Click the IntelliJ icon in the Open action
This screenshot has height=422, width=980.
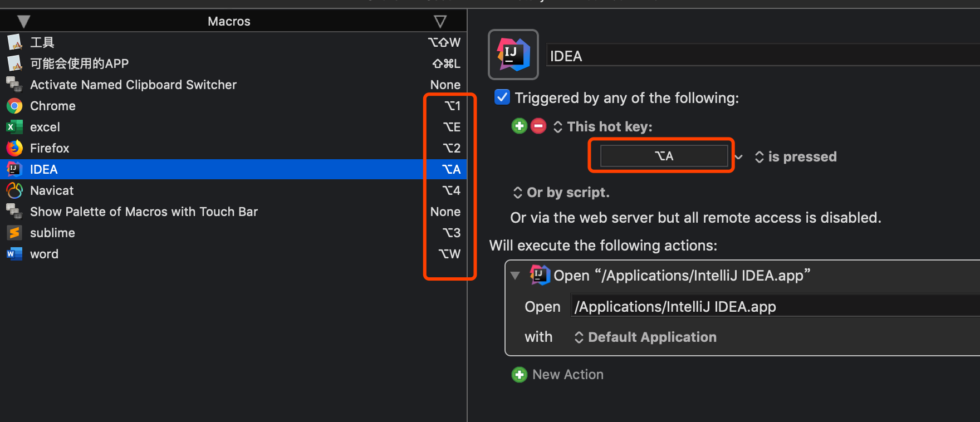540,275
